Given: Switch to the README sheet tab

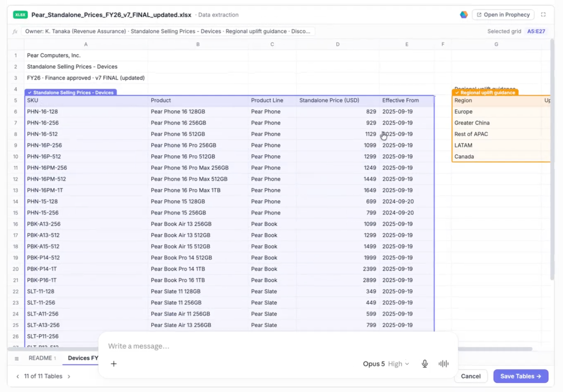Looking at the screenshot, I should [x=42, y=358].
